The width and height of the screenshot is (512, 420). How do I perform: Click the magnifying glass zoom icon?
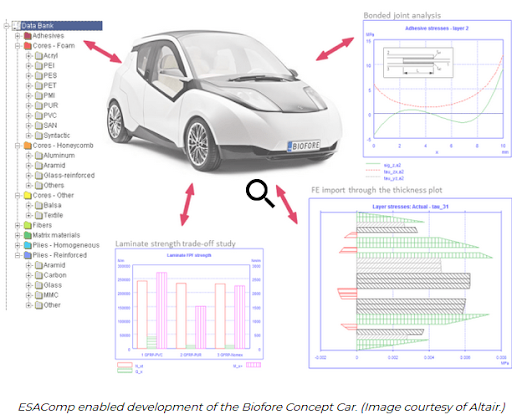click(260, 193)
